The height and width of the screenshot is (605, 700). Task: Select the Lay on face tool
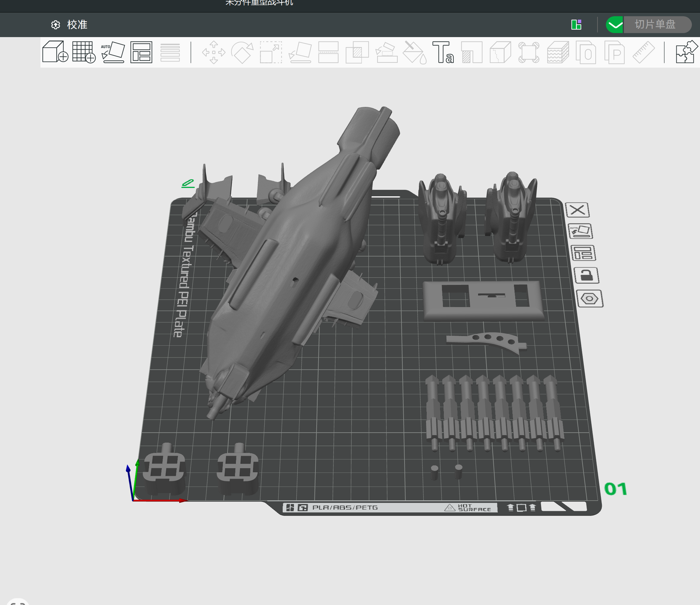[x=300, y=52]
